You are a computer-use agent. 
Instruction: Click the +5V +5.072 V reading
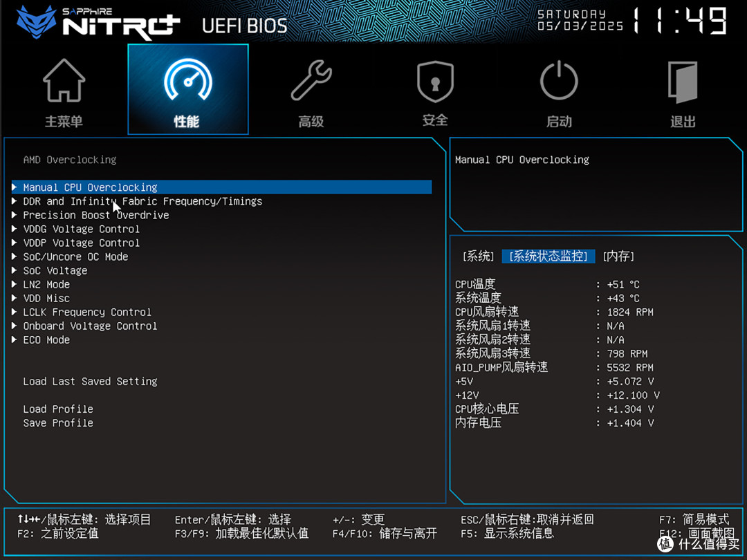pyautogui.click(x=554, y=382)
